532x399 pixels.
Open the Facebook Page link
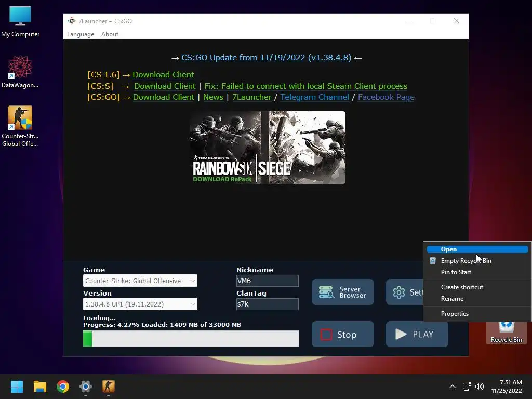click(x=386, y=97)
